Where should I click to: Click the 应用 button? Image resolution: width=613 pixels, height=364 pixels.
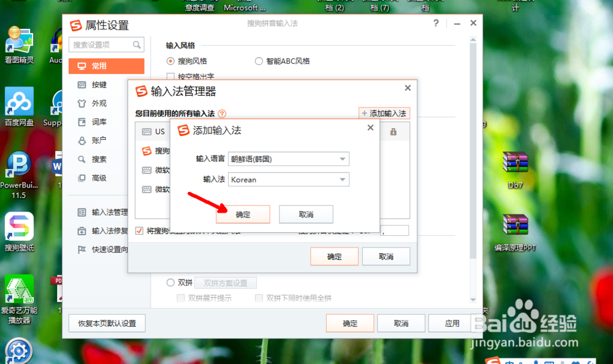click(x=452, y=323)
